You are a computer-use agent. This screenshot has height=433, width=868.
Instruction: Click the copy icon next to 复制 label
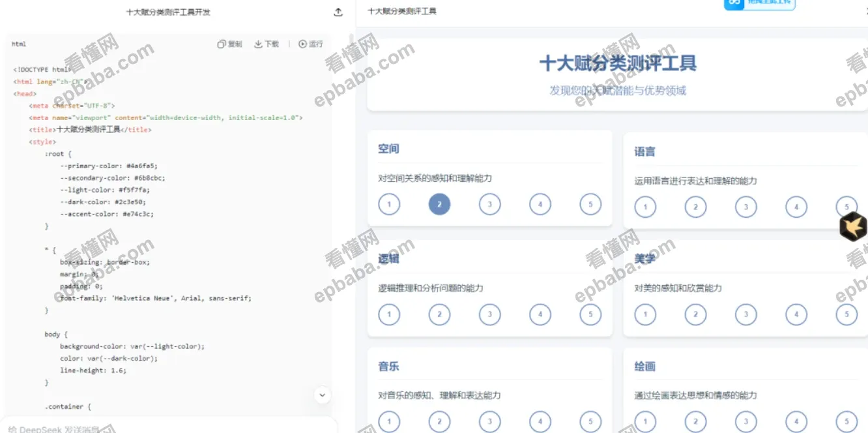tap(222, 44)
